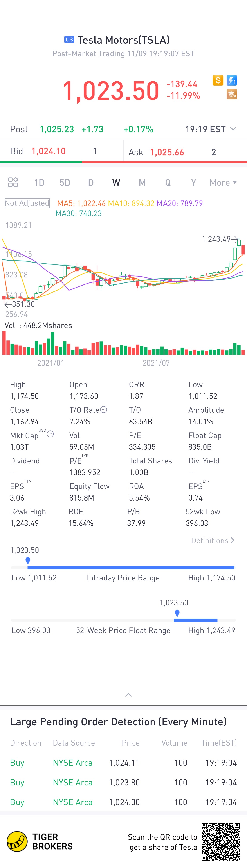The height and width of the screenshot is (868, 247).
Task: Tap the Total Shares value 1.00B
Action: coord(139,472)
